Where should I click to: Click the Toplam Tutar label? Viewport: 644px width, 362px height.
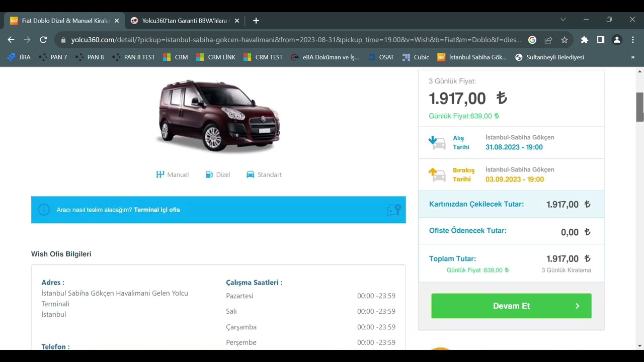[452, 259]
